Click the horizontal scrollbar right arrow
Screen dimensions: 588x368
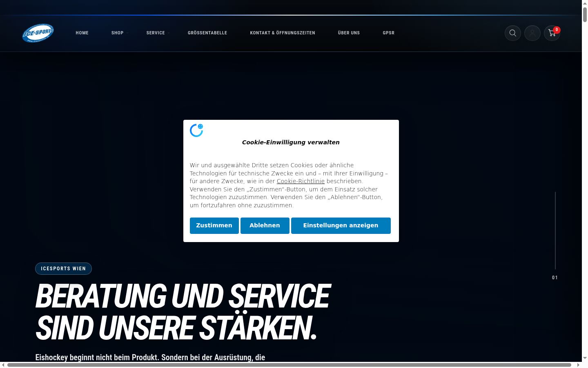578,365
